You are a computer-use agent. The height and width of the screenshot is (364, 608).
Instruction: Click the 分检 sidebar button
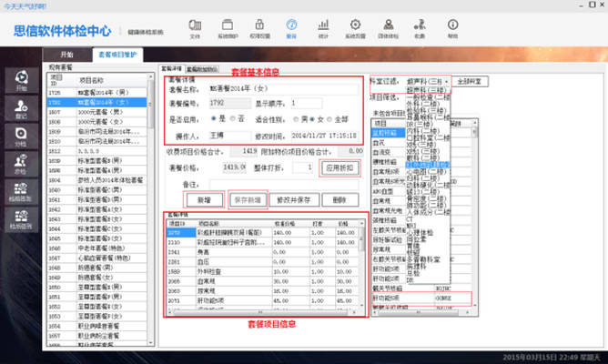[22, 136]
